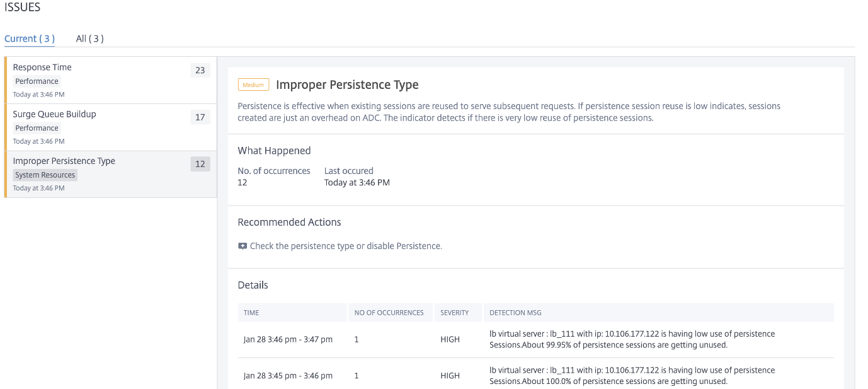Image resolution: width=868 pixels, height=389 pixels.
Task: Click the Improper Persistence Type heading
Action: 347,84
